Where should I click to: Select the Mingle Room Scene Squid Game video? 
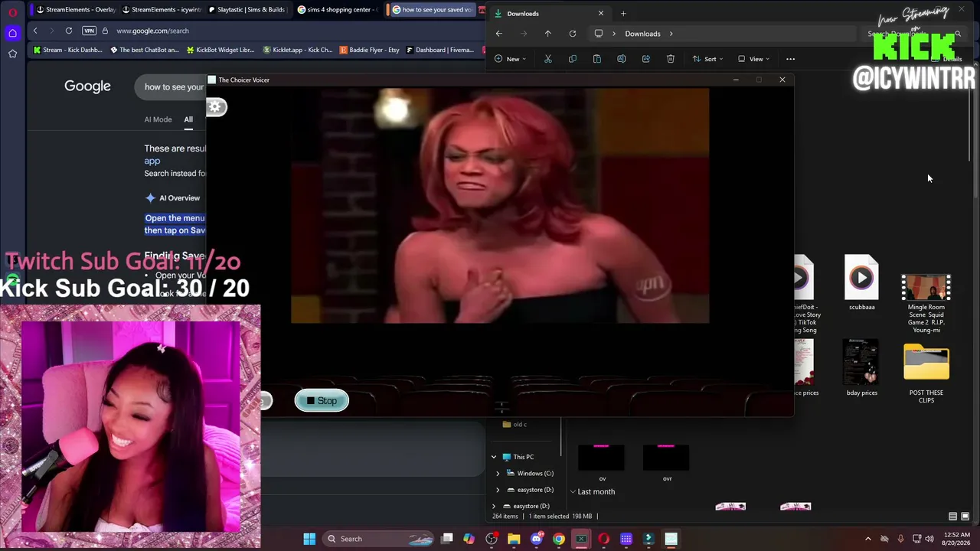click(x=926, y=304)
